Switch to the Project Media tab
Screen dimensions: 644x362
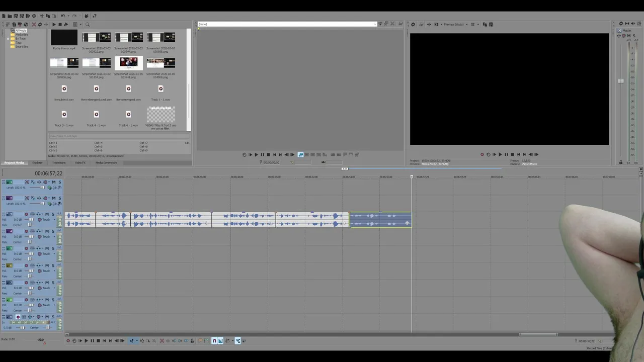14,163
